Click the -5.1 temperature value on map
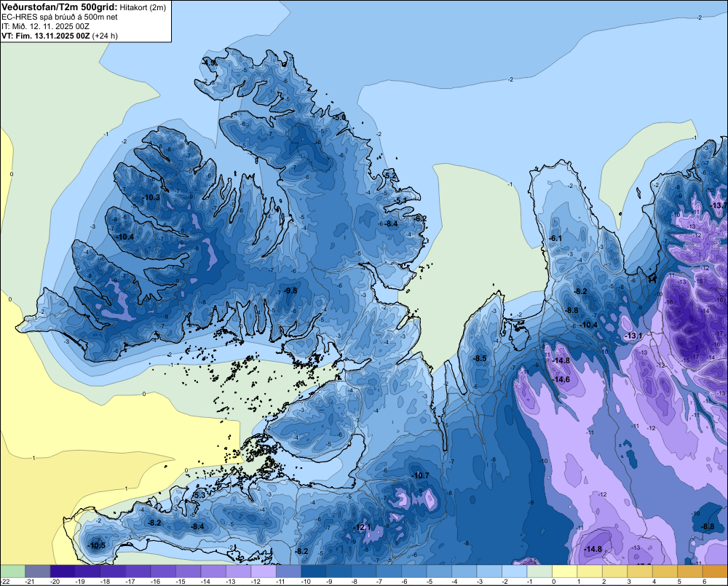The image size is (728, 586). point(400,200)
